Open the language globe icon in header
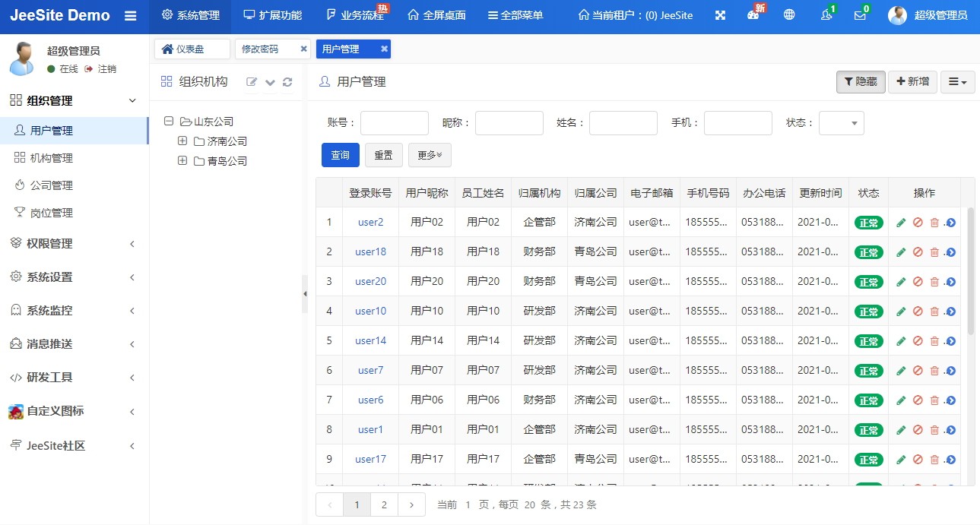Image resolution: width=980 pixels, height=525 pixels. pyautogui.click(x=789, y=15)
